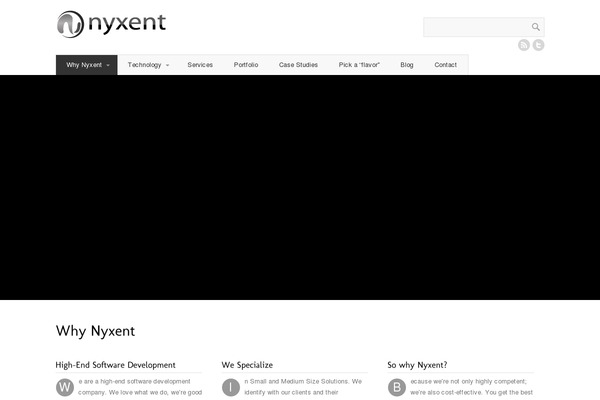Select Case Studies in the navigation
The image size is (600, 400).
(x=298, y=65)
